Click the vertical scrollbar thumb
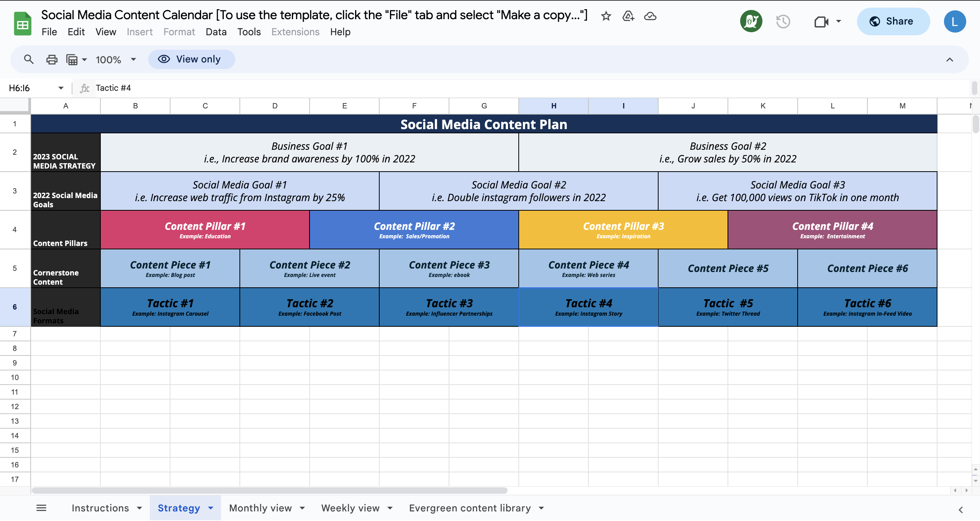 tap(975, 123)
